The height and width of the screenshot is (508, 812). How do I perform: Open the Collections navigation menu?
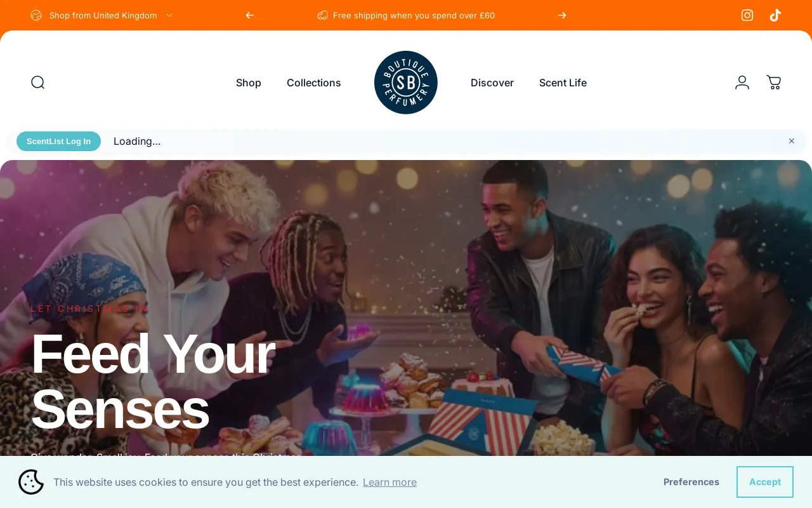click(314, 83)
